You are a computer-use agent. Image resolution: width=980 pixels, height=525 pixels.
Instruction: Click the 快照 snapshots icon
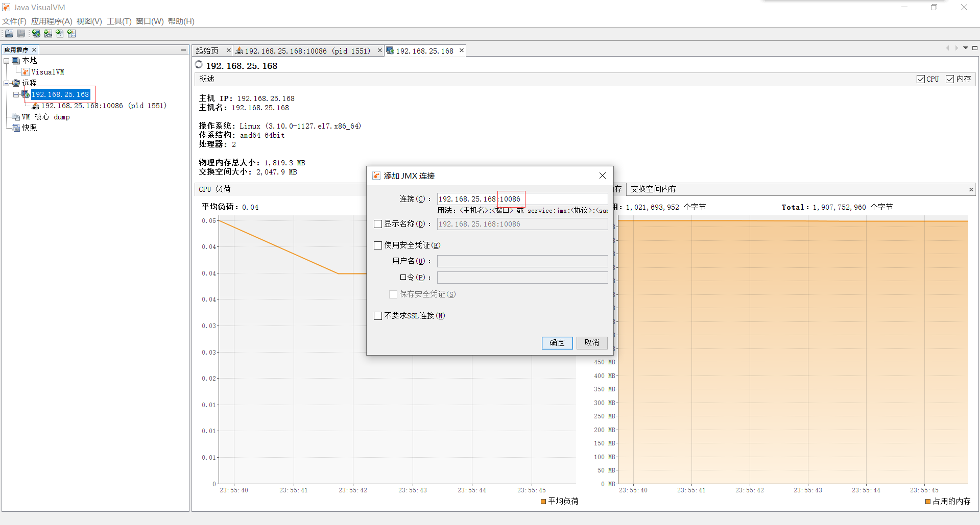pyautogui.click(x=16, y=128)
